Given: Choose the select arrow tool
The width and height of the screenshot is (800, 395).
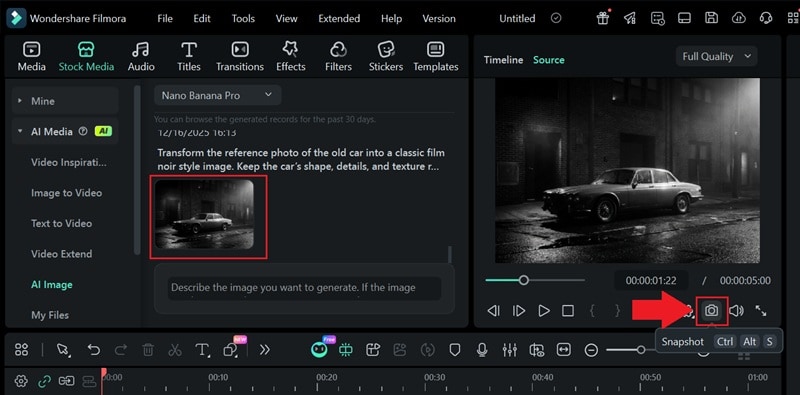Looking at the screenshot, I should click(x=63, y=350).
